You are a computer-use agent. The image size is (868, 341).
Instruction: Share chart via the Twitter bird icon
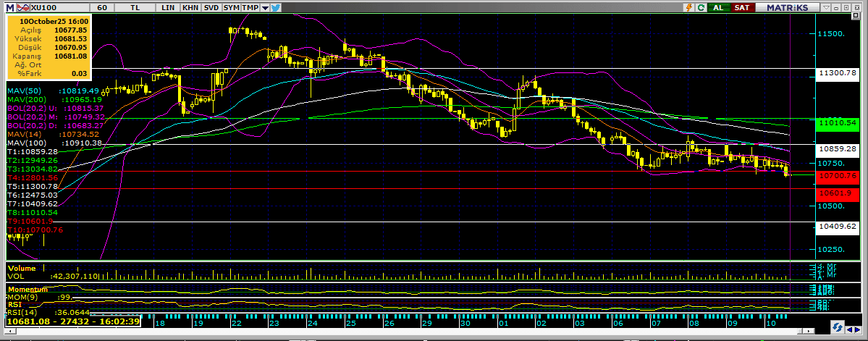coord(277,7)
